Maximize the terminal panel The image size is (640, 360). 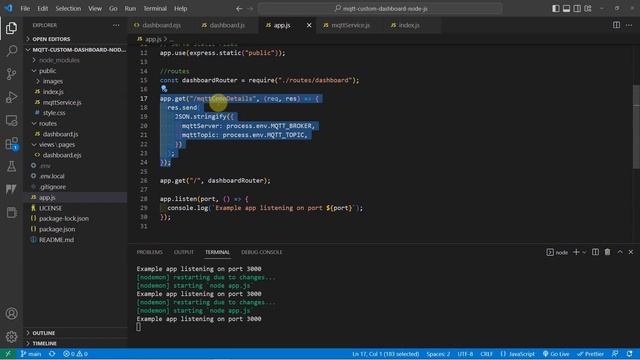(x=620, y=252)
